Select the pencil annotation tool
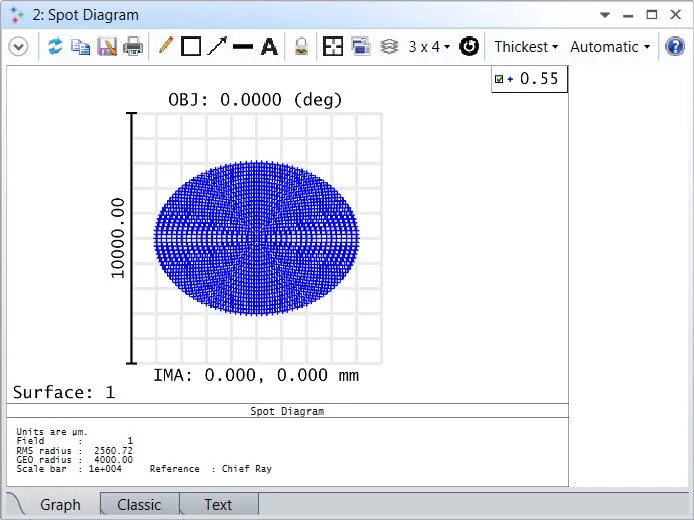The image size is (694, 520). coord(165,47)
